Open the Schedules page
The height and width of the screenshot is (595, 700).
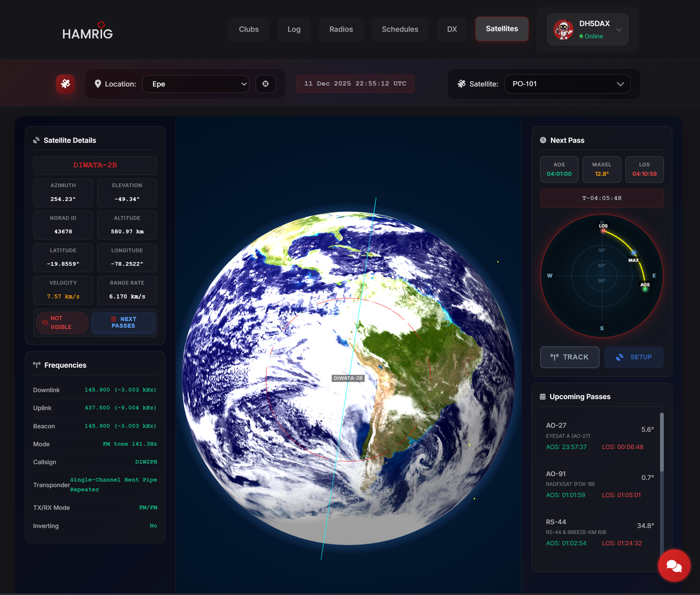pos(400,29)
